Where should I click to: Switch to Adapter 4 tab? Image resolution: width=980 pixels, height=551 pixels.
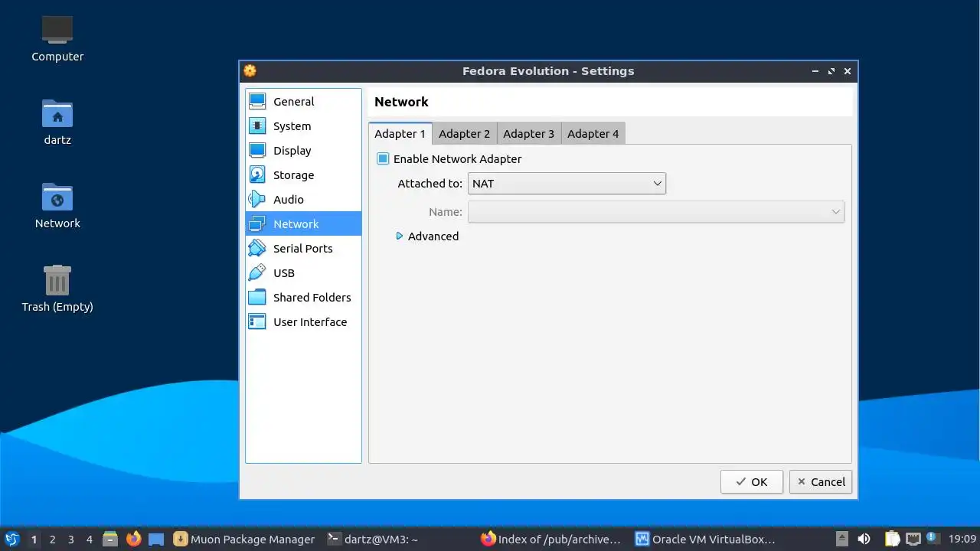point(593,133)
